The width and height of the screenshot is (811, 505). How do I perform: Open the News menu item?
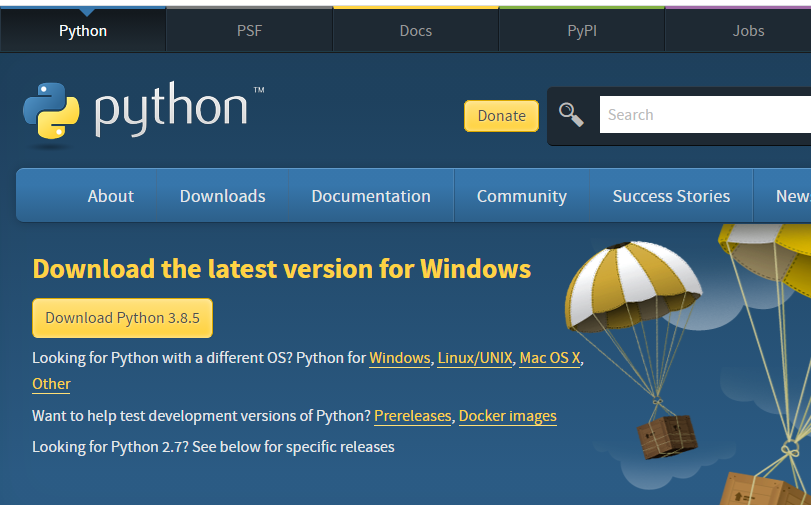793,196
